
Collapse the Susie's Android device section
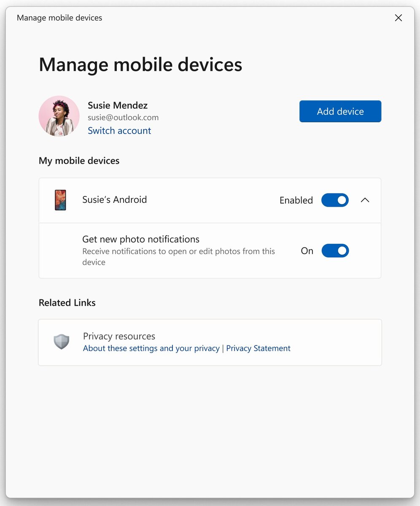365,200
